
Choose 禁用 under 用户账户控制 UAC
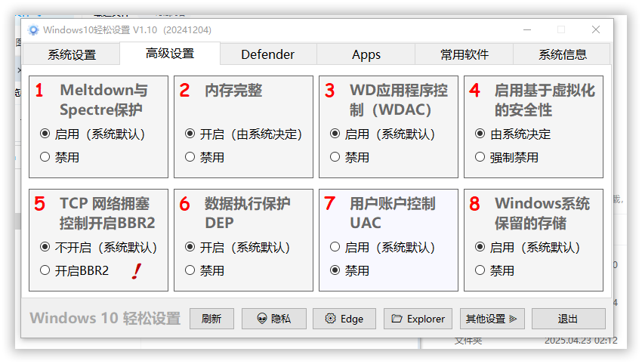[x=349, y=270]
